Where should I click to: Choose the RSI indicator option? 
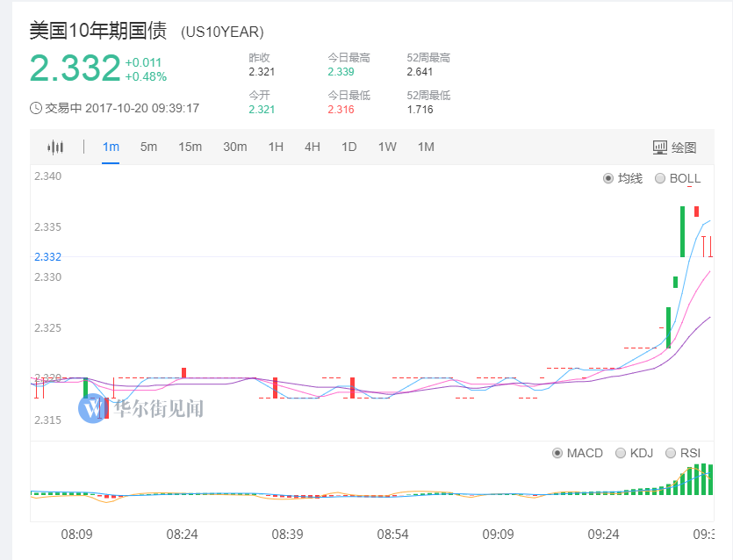pos(672,453)
